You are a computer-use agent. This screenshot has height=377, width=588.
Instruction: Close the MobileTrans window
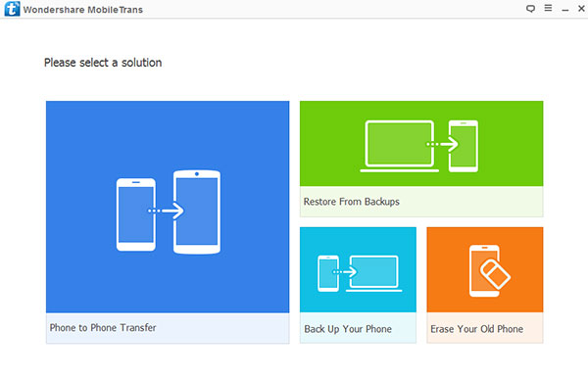pyautogui.click(x=581, y=8)
